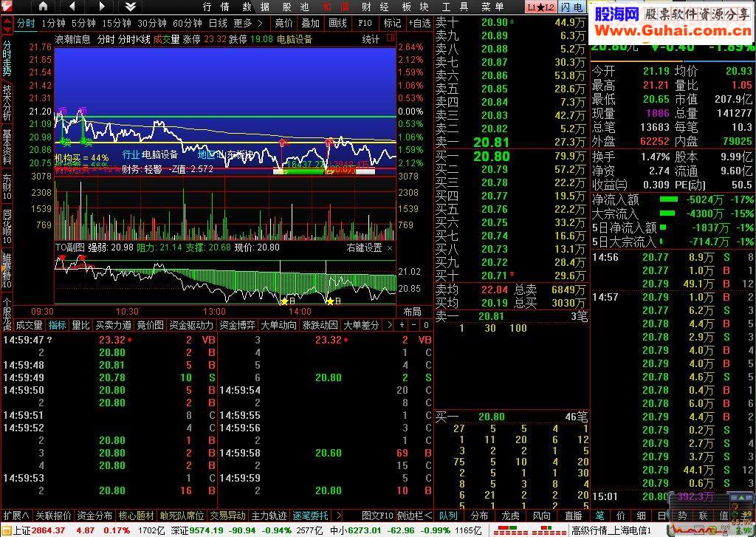The image size is (756, 537).
Task: Open the 板块 menu
Action: tap(415, 7)
